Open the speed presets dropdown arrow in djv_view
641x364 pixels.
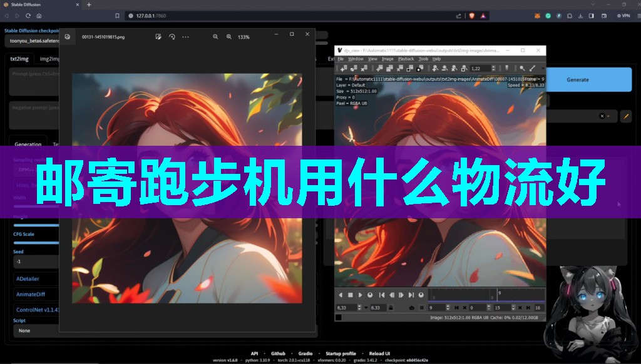pyautogui.click(x=366, y=308)
